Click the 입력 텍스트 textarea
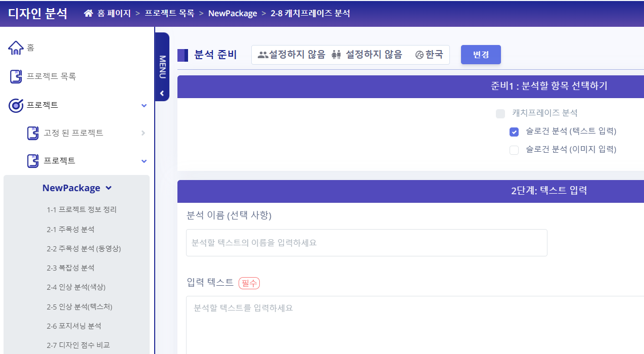The width and height of the screenshot is (644, 354). click(x=415, y=325)
